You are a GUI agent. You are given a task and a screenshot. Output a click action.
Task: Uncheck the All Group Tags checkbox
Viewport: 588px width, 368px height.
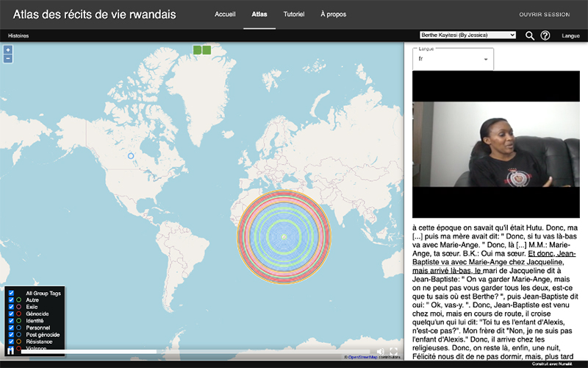point(11,293)
